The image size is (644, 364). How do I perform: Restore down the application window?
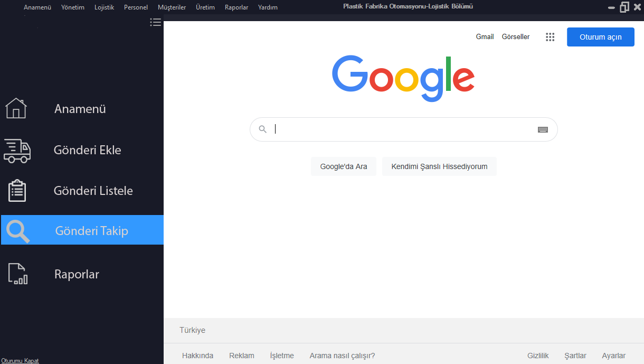pos(624,7)
